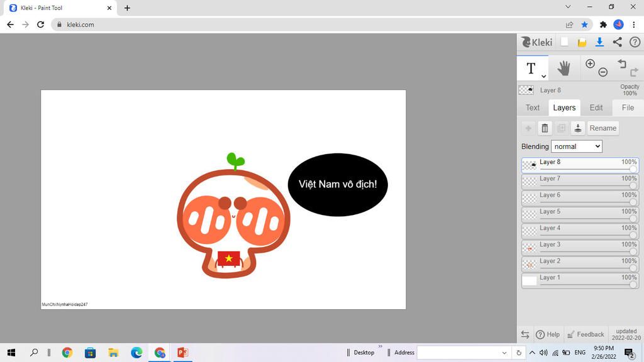This screenshot has width=644, height=362.
Task: Download the image with blue arrow
Action: (599, 42)
